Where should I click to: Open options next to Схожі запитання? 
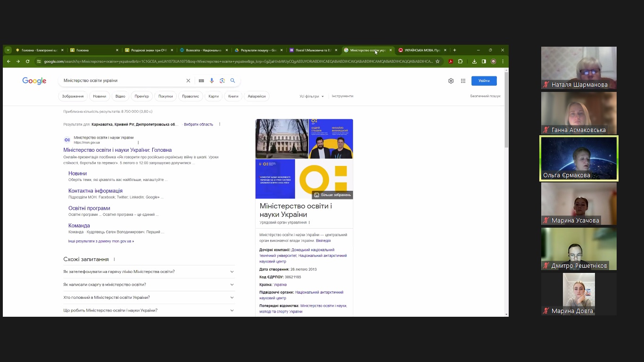(114, 259)
